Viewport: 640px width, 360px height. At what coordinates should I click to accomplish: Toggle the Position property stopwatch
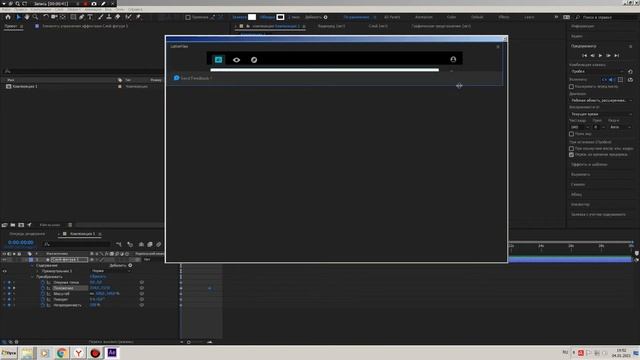tap(43, 288)
